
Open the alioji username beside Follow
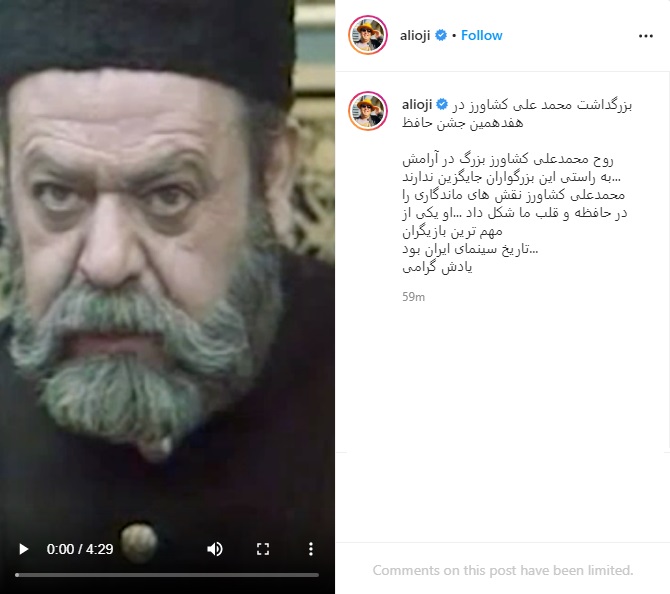415,35
